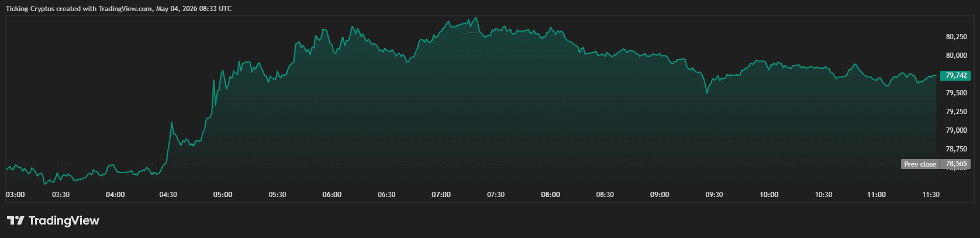Click the 08:30 time axis label
980x238 pixels.
(x=605, y=195)
